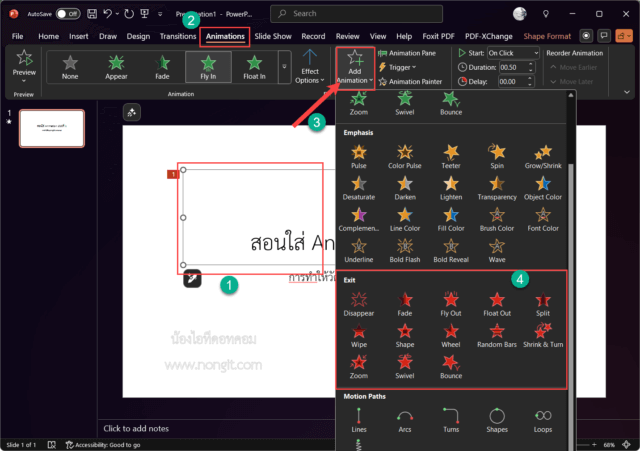Open the Shape Format tab
Viewport: 640px width, 451px height.
coord(547,36)
